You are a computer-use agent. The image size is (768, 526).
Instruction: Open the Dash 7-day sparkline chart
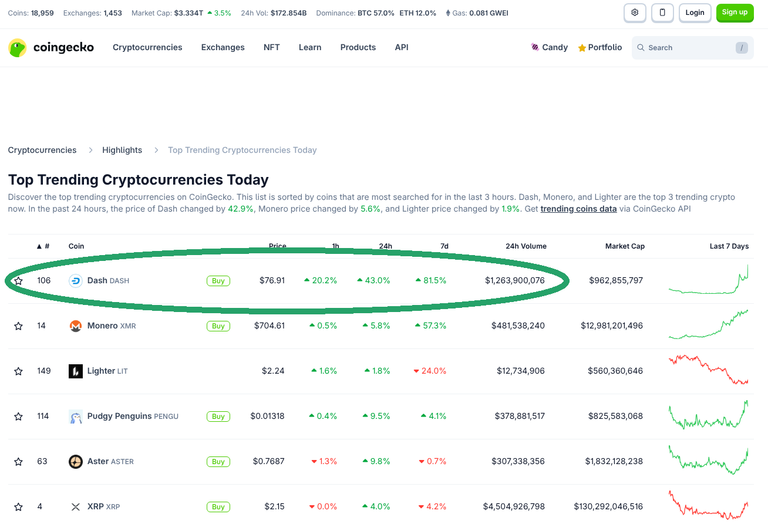coord(708,281)
